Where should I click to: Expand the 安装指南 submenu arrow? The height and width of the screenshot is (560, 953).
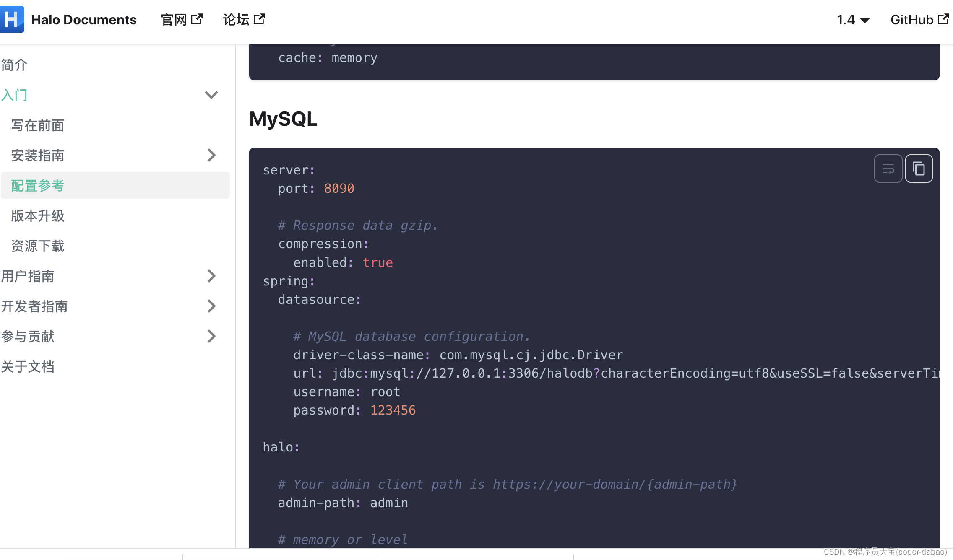point(211,155)
